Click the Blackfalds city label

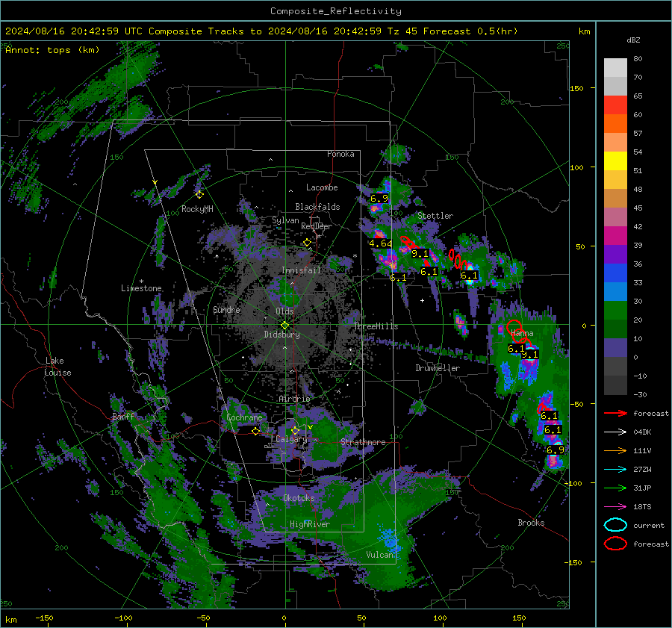click(317, 207)
